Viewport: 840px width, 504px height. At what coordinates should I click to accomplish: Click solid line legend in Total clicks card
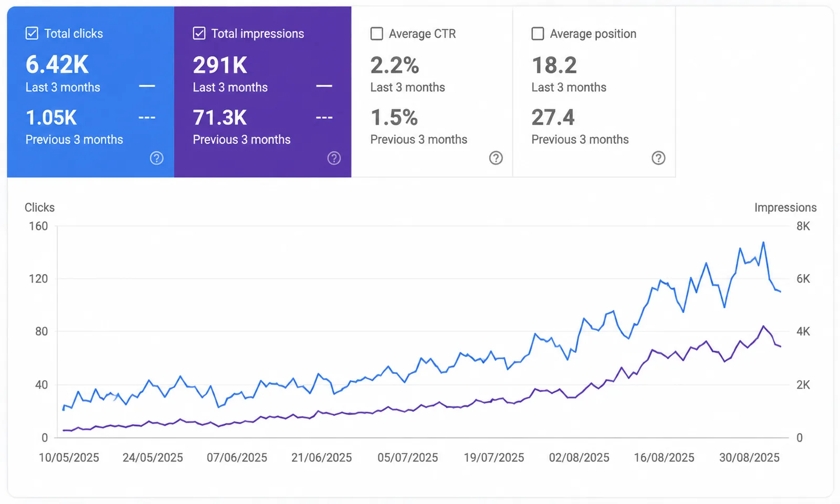point(147,86)
